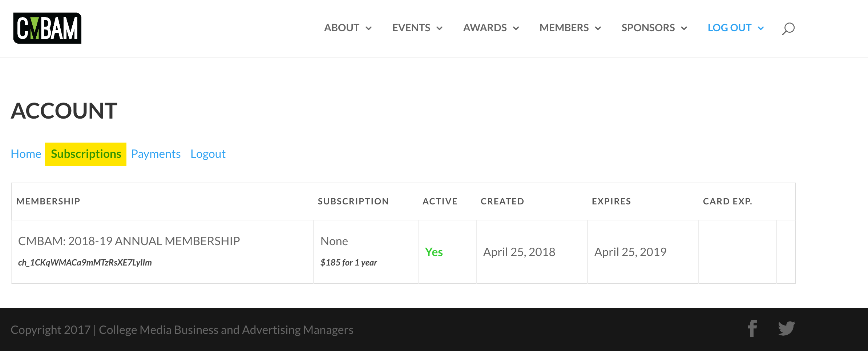Screen dimensions: 868x351
Task: Expand the ABOUT menu chevron
Action: (x=368, y=28)
